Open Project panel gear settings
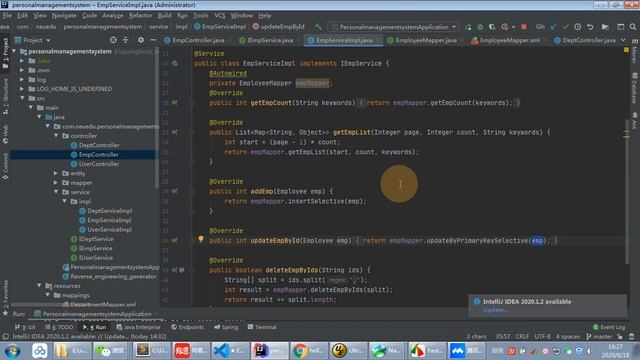 coord(141,40)
